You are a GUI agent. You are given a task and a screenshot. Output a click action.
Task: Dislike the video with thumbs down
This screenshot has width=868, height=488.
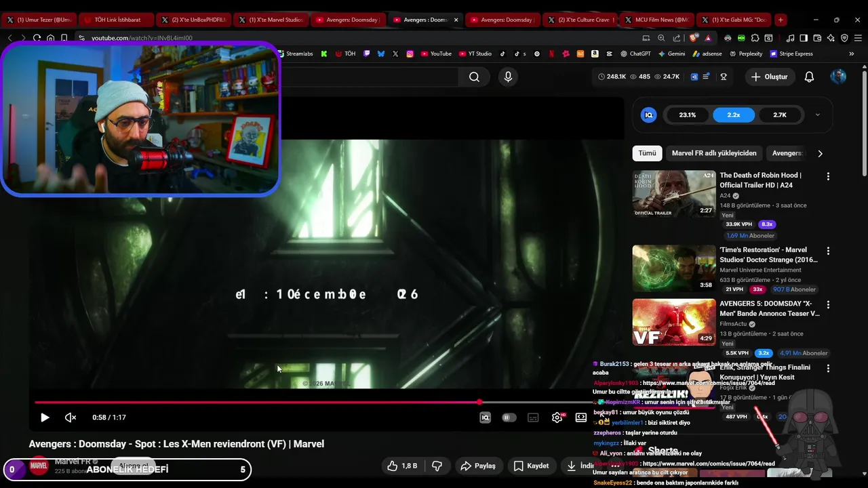437,466
